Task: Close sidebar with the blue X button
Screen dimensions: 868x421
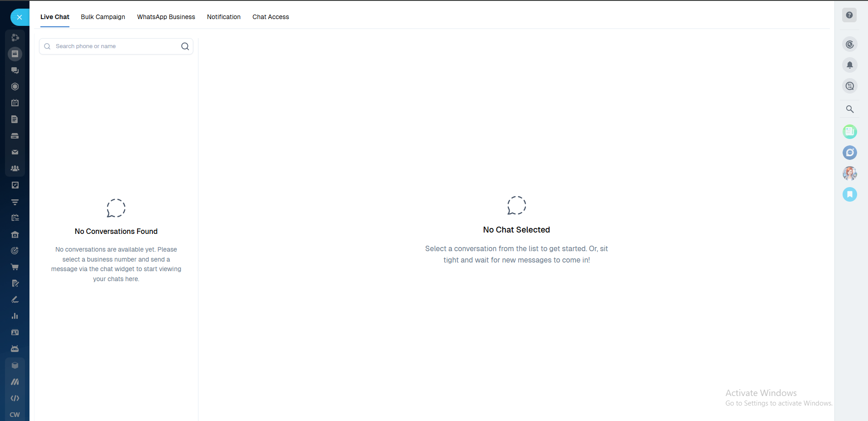Action: tap(20, 17)
